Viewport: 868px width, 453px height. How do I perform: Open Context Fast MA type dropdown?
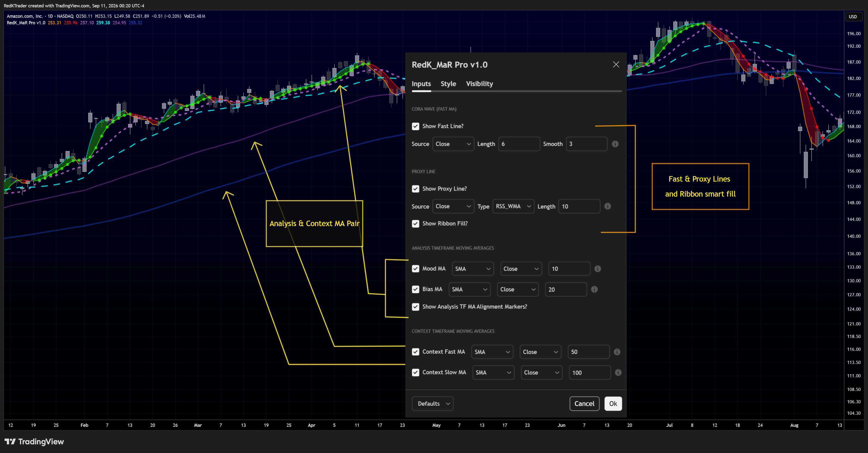(492, 352)
